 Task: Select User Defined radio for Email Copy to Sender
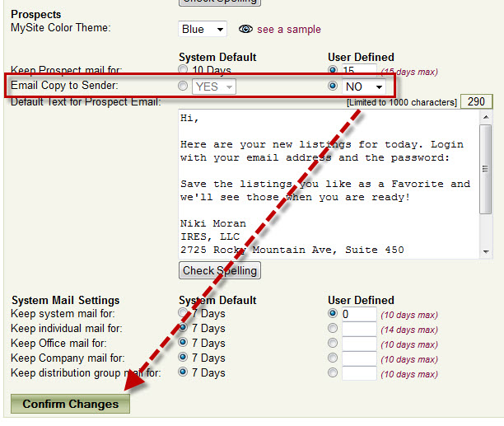333,86
